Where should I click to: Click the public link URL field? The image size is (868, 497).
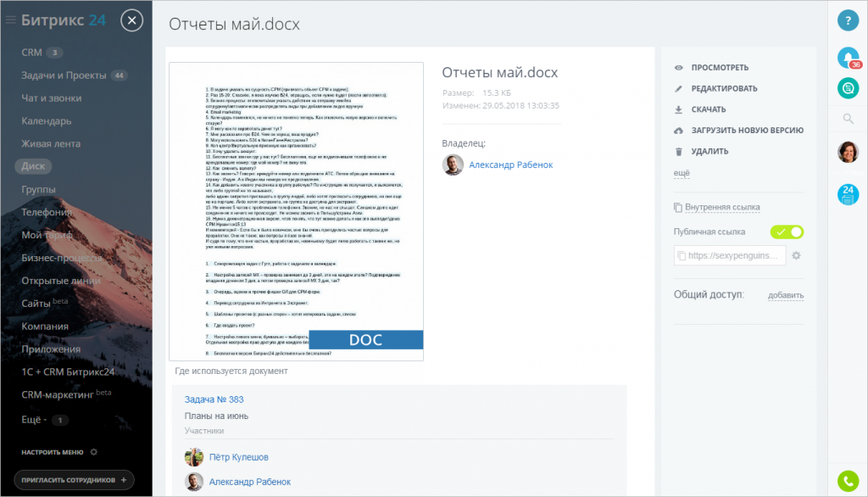(730, 255)
